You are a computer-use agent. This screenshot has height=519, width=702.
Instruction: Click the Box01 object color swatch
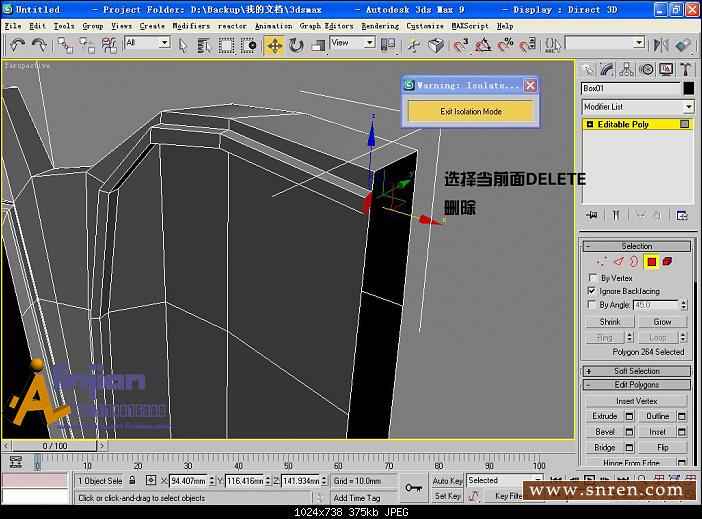[x=688, y=89]
